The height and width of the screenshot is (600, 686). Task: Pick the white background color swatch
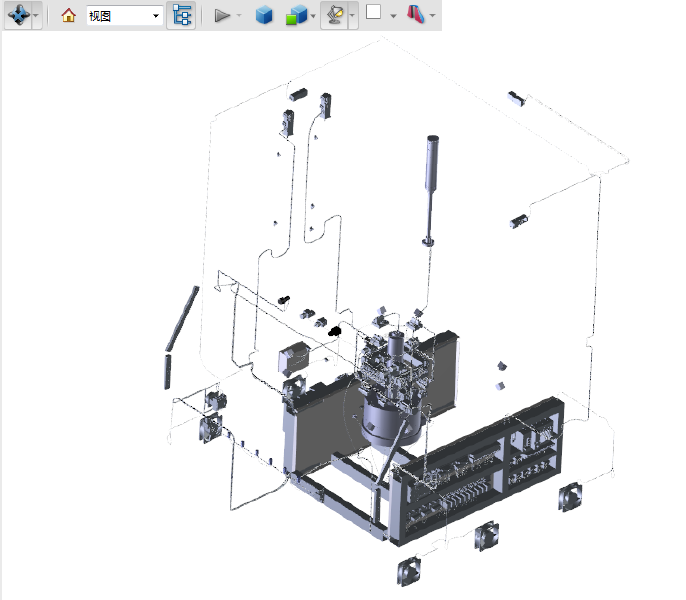(x=373, y=12)
